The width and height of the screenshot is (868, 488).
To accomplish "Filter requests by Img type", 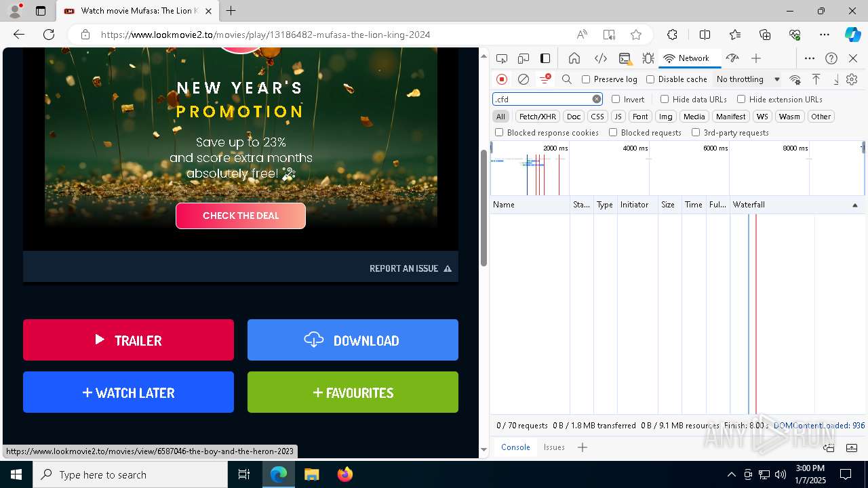I will coord(666,117).
